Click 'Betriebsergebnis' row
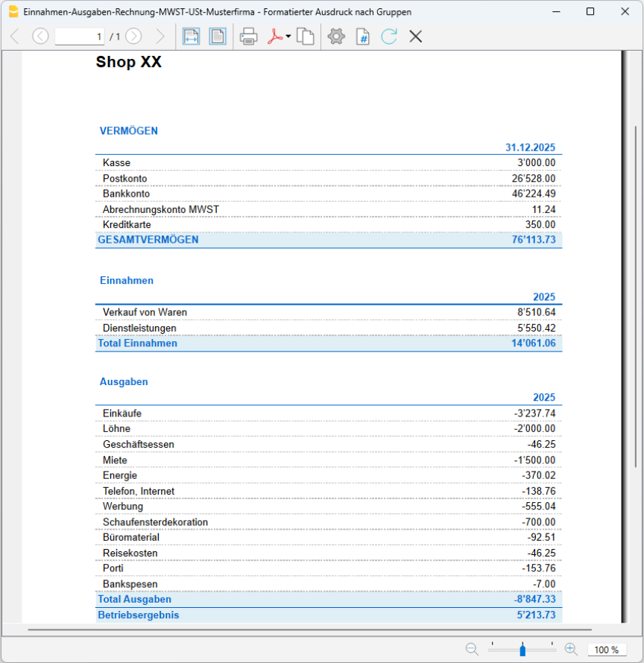This screenshot has width=644, height=663. pos(329,615)
